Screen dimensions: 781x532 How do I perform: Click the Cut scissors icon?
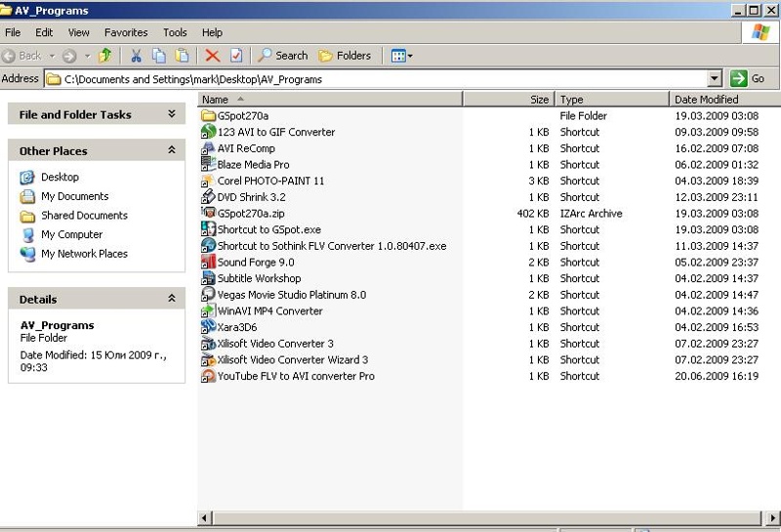point(137,56)
